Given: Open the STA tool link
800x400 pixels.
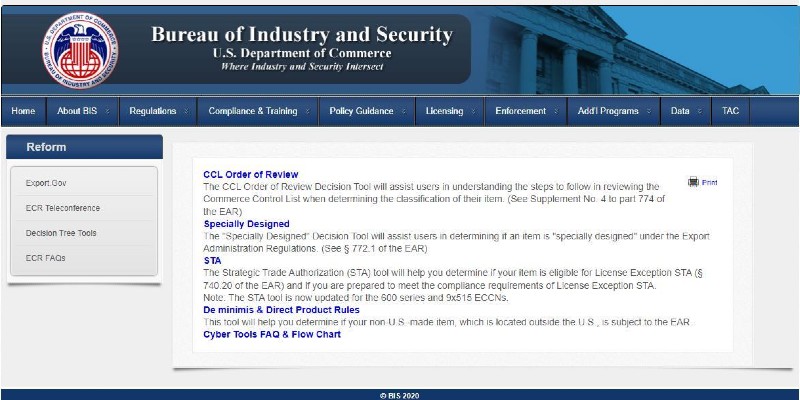Looking at the screenshot, I should [212, 261].
